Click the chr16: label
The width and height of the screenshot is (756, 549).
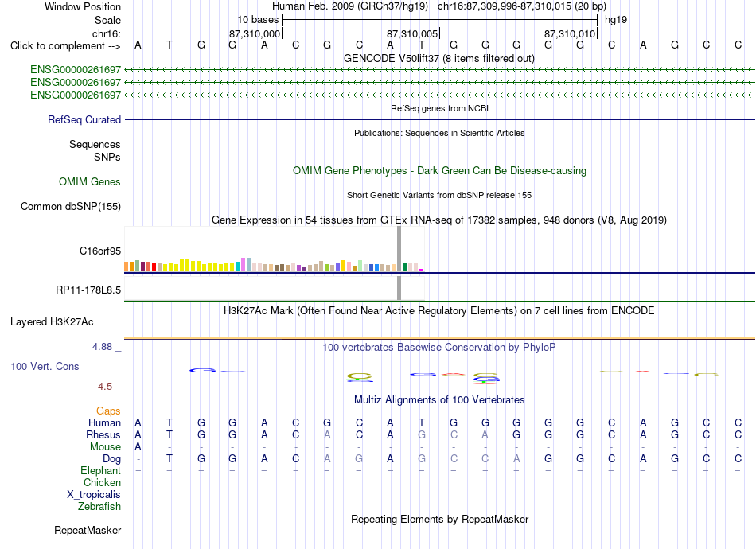[107, 33]
